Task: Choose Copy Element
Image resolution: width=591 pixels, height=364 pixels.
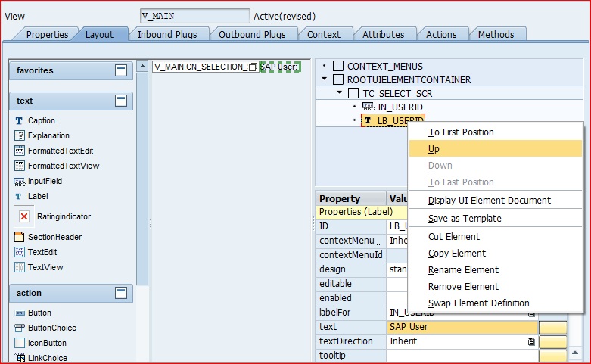Action: 496,254
